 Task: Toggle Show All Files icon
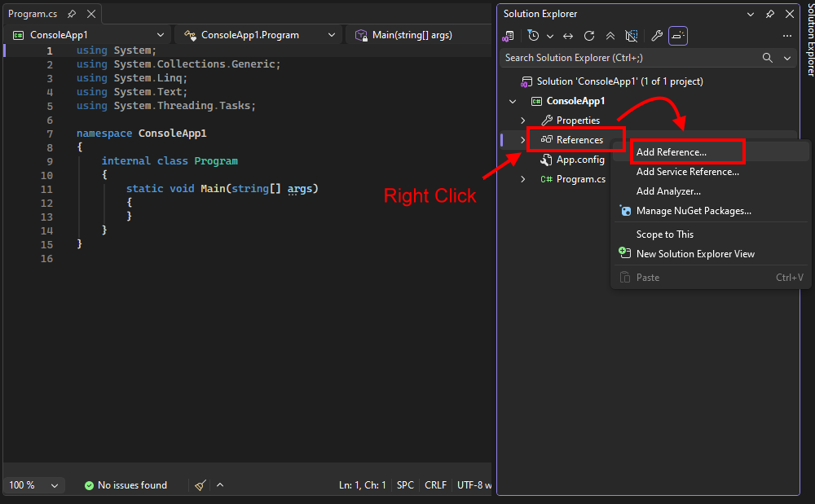point(631,36)
